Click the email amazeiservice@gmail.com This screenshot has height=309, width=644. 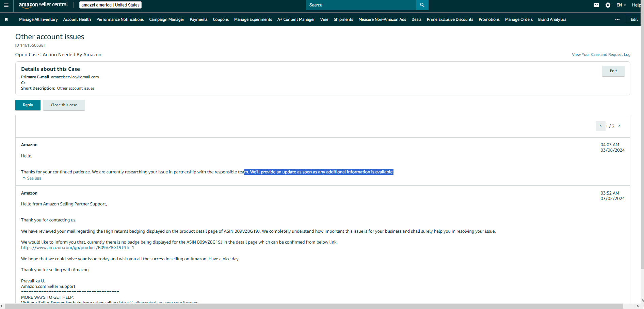click(75, 77)
